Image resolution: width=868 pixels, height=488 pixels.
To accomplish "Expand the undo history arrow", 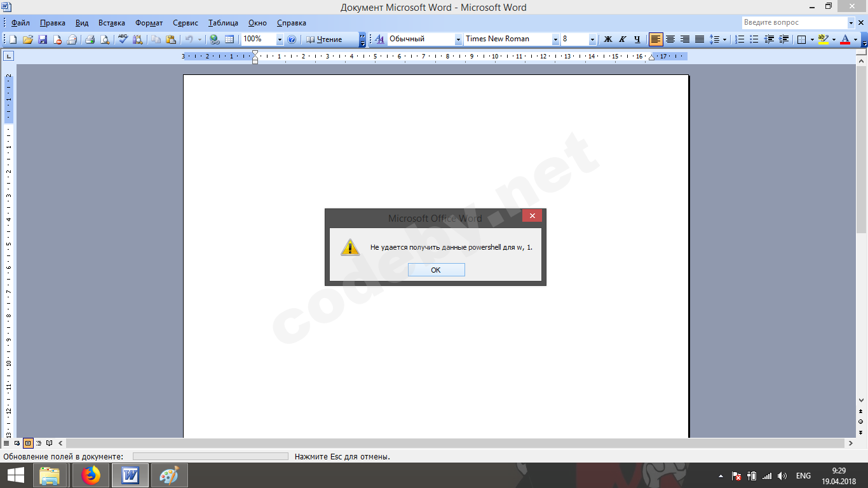I will click(200, 39).
